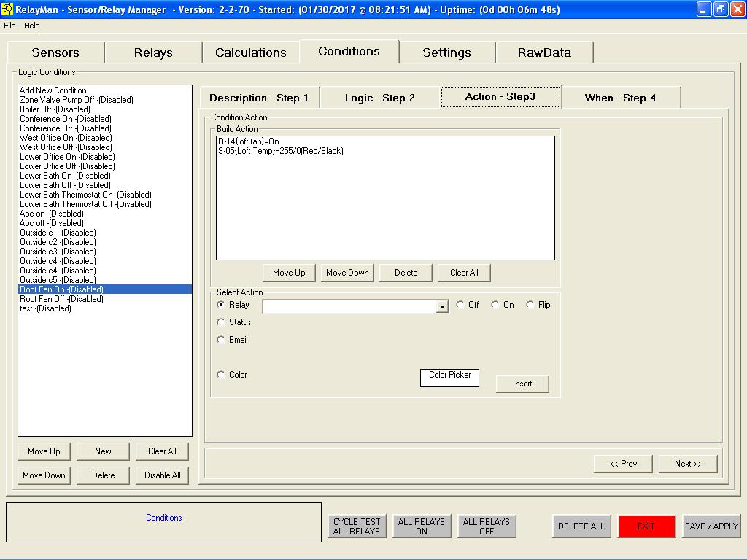Set relay state to On
Screen dimensions: 747x560
[x=495, y=305]
